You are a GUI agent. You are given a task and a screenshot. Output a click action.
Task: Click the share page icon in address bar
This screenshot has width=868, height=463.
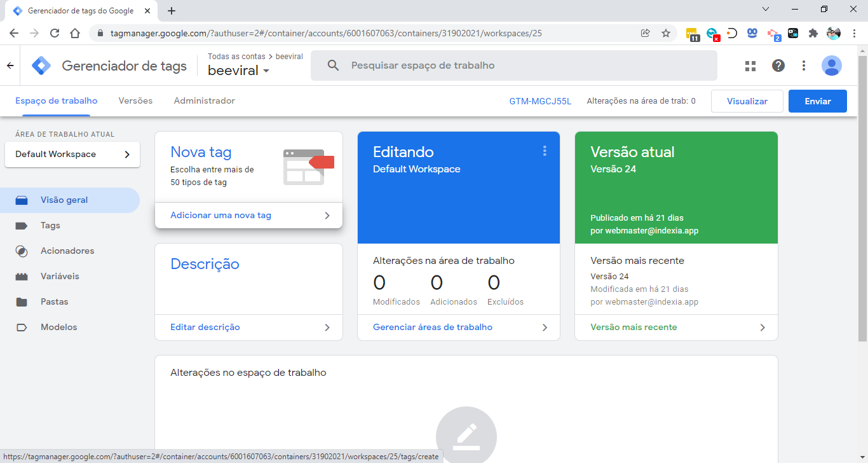[646, 33]
